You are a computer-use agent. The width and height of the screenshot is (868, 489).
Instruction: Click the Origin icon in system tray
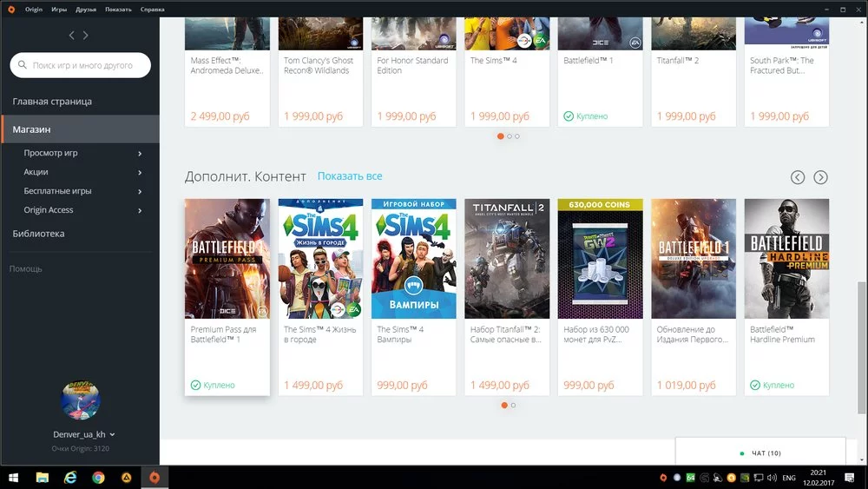click(x=663, y=478)
